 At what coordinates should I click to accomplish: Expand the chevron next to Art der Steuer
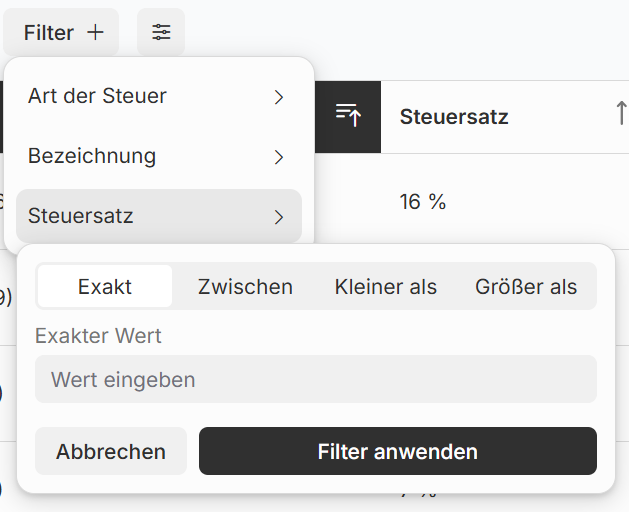pos(279,97)
